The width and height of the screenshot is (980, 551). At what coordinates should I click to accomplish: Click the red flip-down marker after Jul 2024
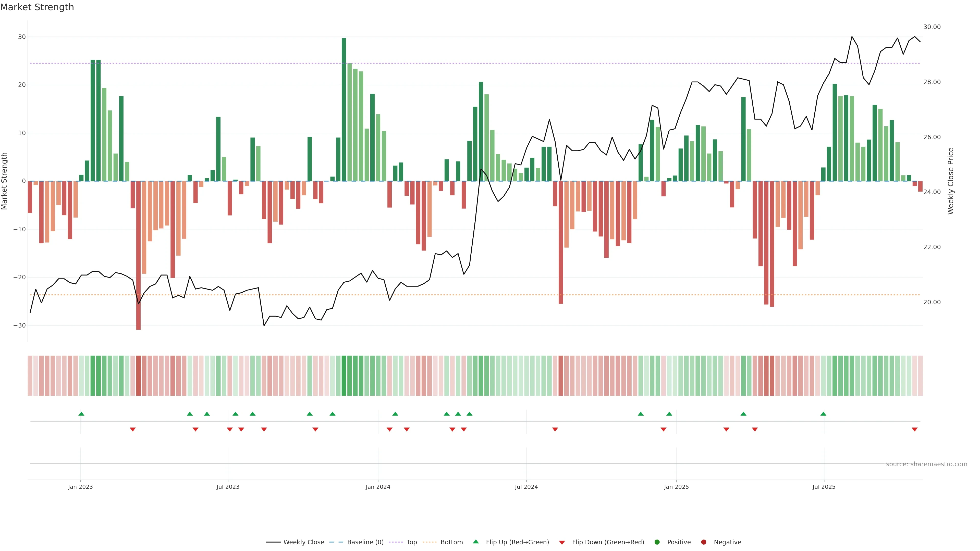coord(555,429)
